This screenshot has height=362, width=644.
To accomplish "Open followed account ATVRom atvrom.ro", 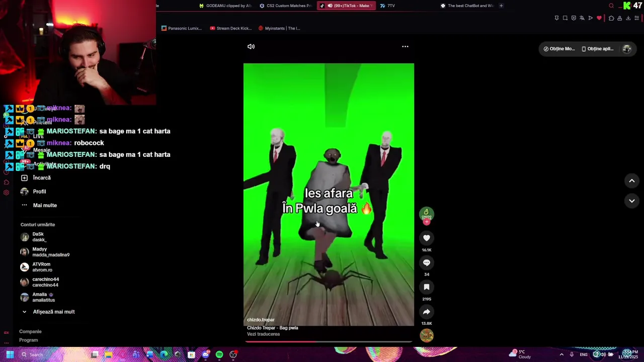I will 36,267.
